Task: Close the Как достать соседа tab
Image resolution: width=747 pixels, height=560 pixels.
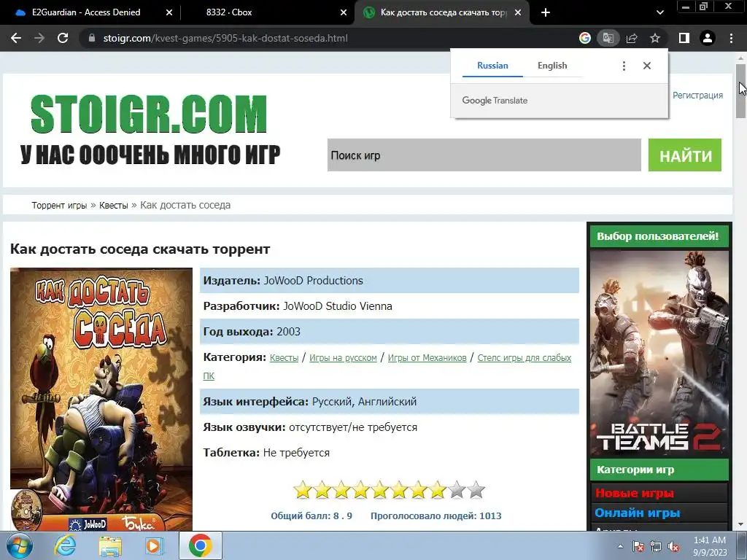Action: [x=518, y=13]
